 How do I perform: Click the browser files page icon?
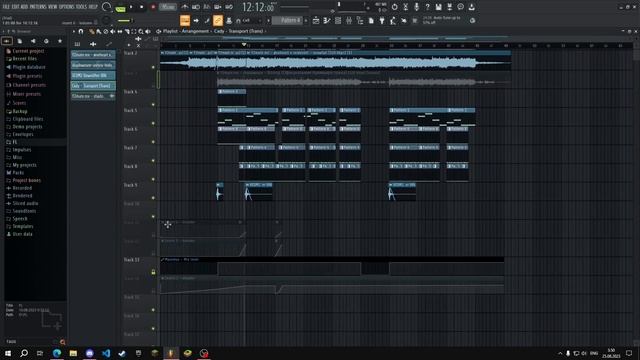click(x=20, y=41)
